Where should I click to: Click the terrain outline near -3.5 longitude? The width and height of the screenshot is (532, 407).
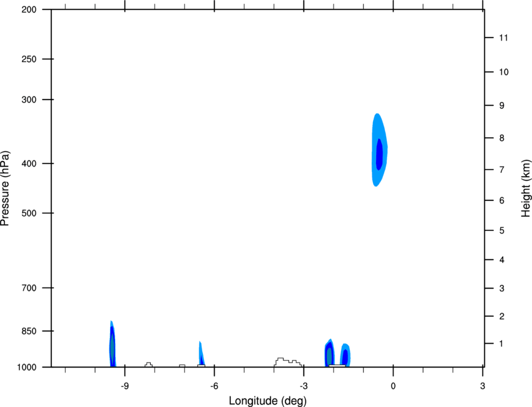pyautogui.click(x=288, y=362)
